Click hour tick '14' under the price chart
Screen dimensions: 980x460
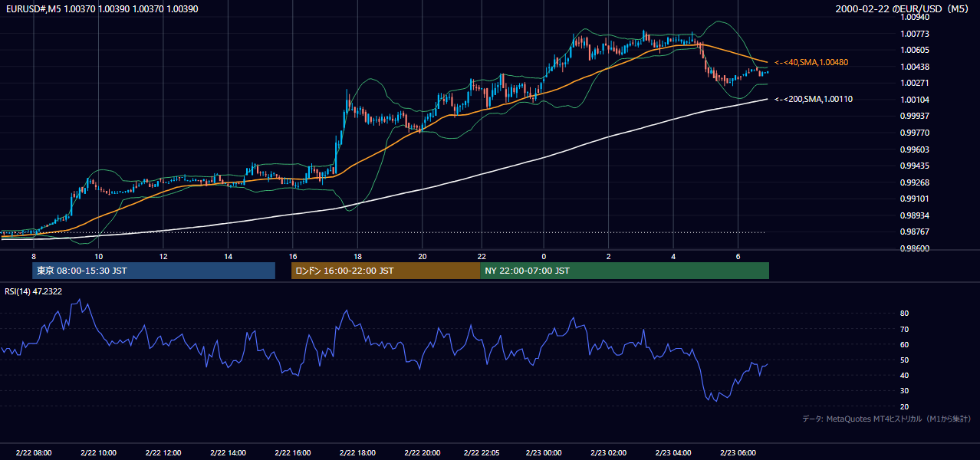tap(228, 256)
